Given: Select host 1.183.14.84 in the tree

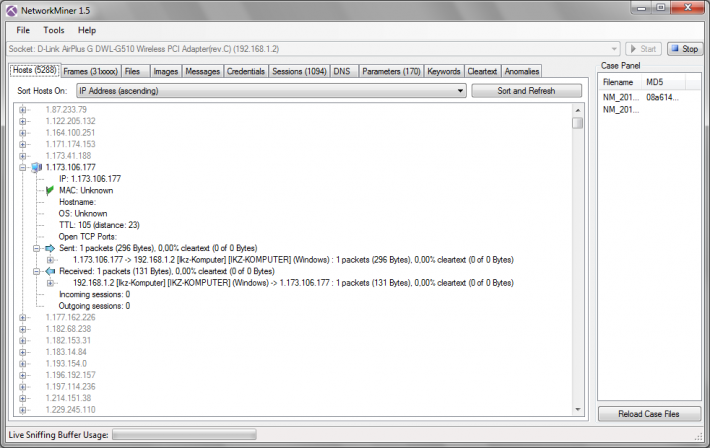Looking at the screenshot, I should coord(66,352).
